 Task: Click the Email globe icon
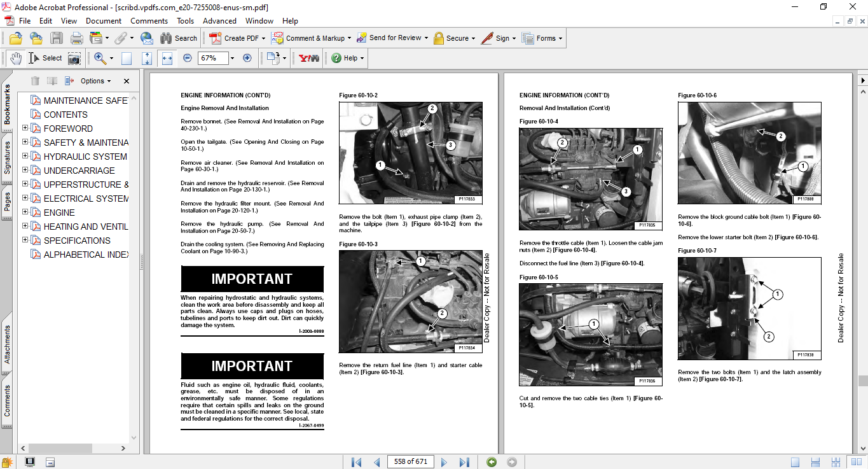147,38
